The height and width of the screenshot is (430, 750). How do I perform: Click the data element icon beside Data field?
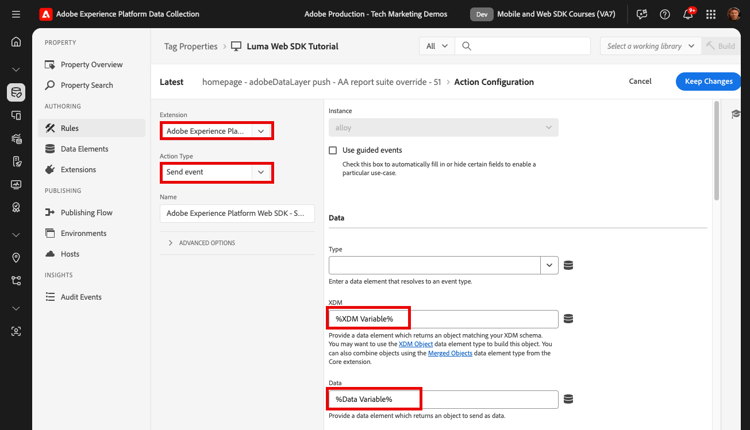tap(568, 399)
